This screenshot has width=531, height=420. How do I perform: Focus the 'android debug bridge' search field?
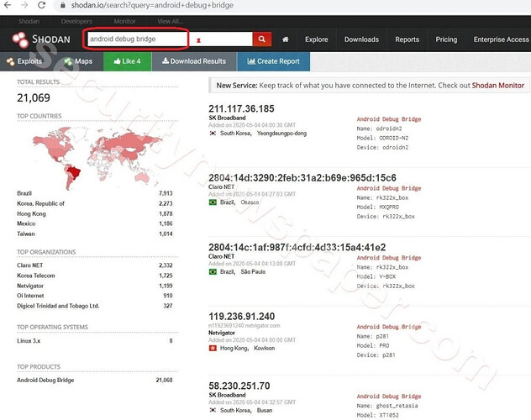134,39
